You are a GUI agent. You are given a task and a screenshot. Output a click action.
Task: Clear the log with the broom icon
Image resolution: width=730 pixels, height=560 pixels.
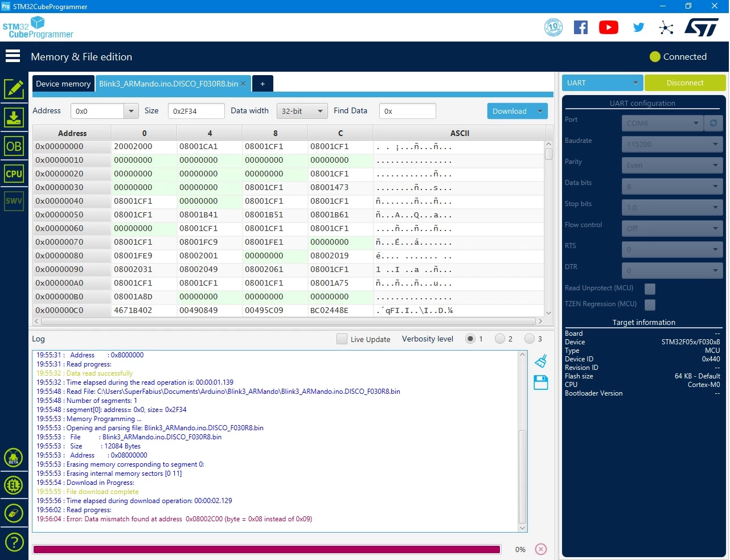click(541, 361)
